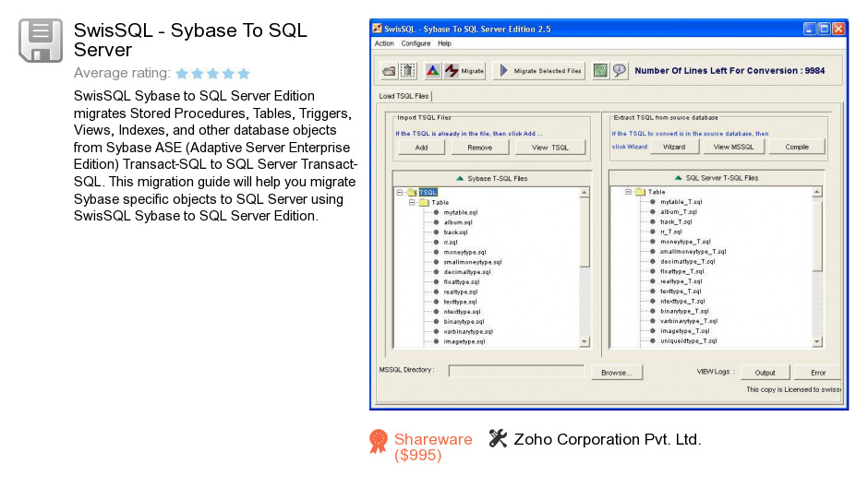Click the View MSSQL button

733,148
